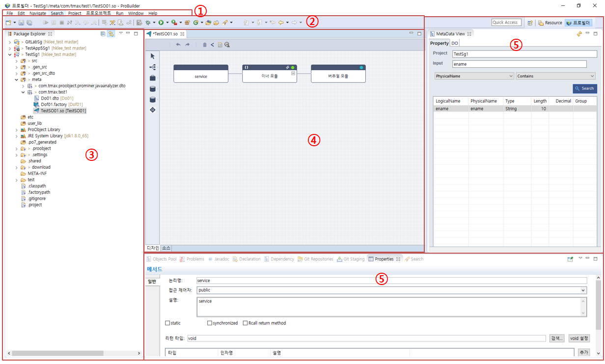Open the 접근 제어자 public dropdown

(391, 290)
